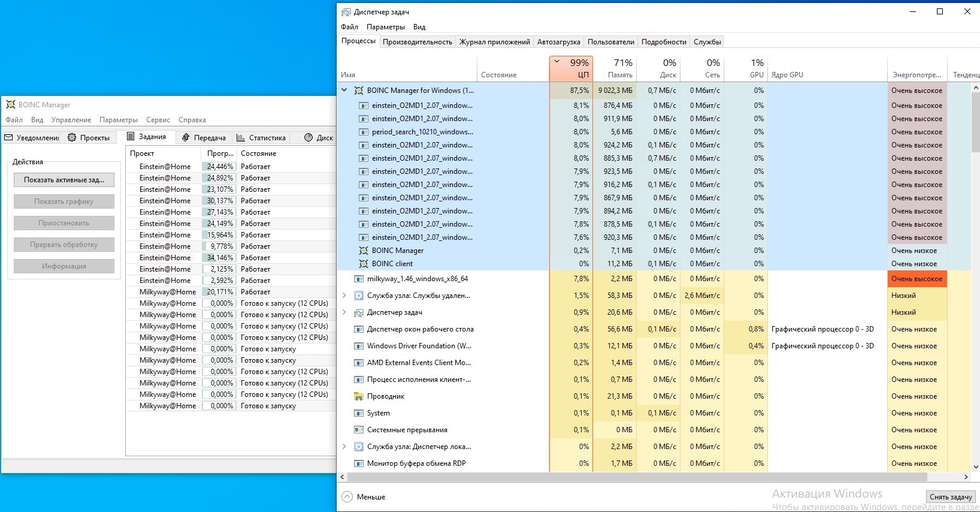Expand Служба узла: Диспетчер лока... row

344,447
